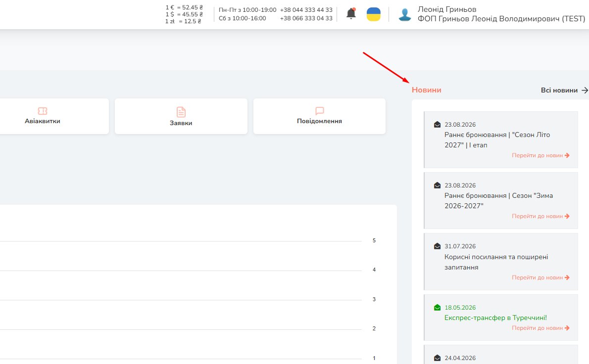Click the 18.05.2026 news date
This screenshot has width=589, height=364.
click(x=460, y=307)
